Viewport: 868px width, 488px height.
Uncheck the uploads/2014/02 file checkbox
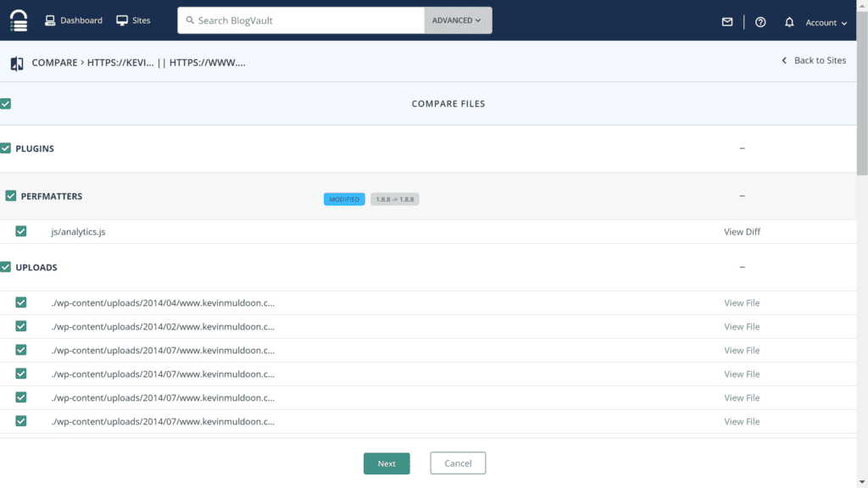point(21,326)
